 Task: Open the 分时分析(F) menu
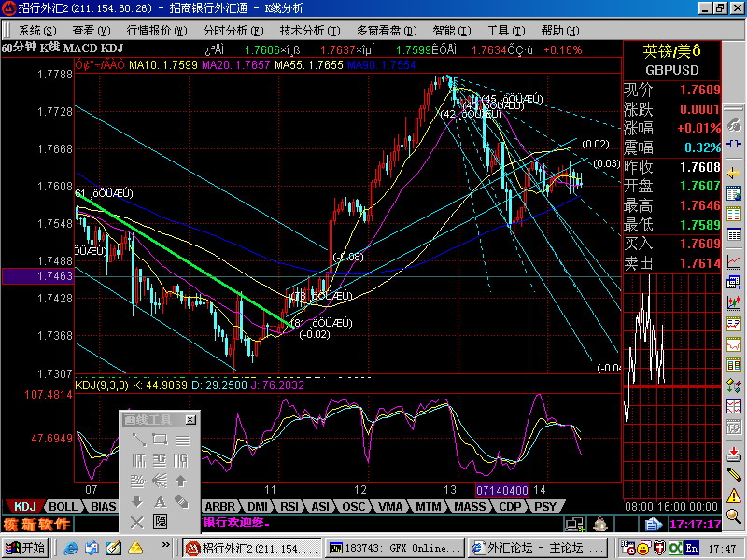tap(233, 31)
